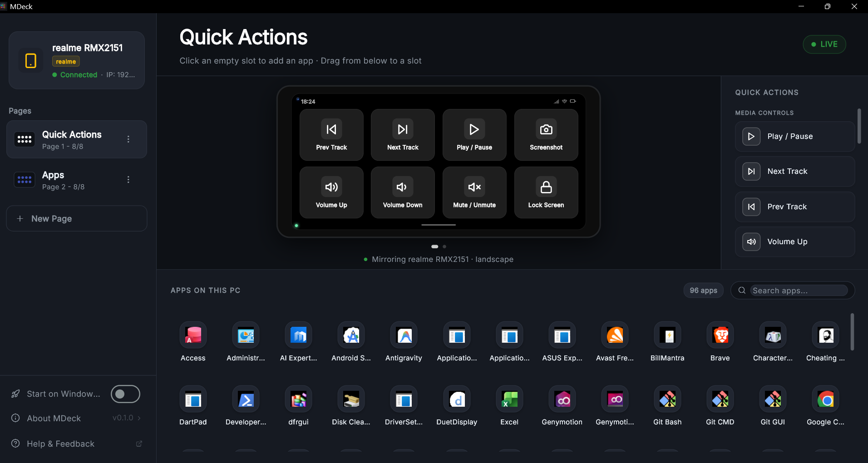Click the Volume Down deck button
The width and height of the screenshot is (868, 463).
coord(403,192)
